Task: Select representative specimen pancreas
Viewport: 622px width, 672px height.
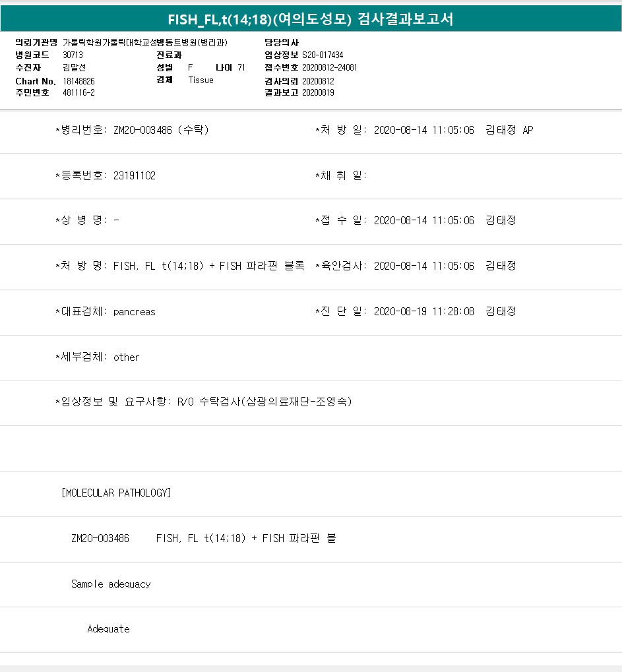Action: tap(134, 312)
